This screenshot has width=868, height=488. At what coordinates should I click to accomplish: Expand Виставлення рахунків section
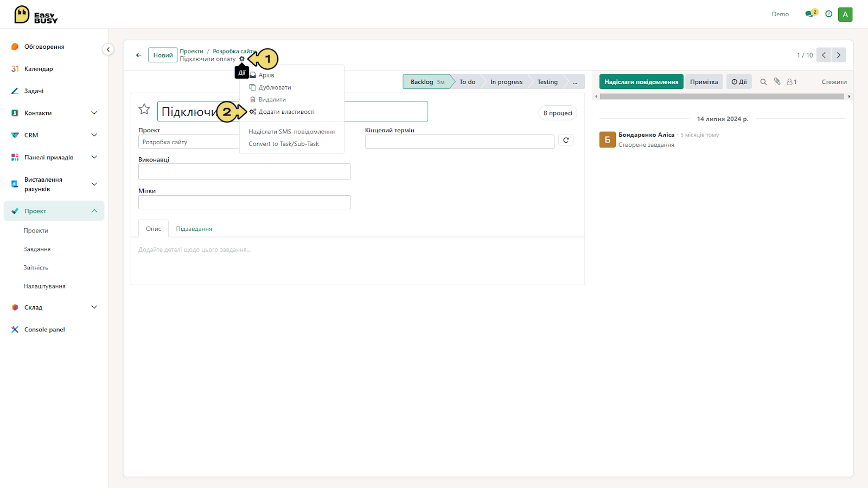pos(94,184)
